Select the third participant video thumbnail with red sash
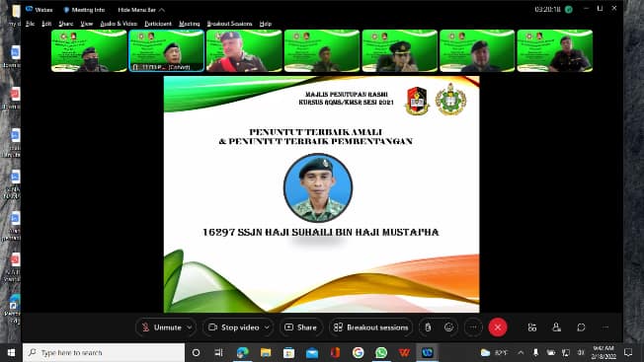 244,50
